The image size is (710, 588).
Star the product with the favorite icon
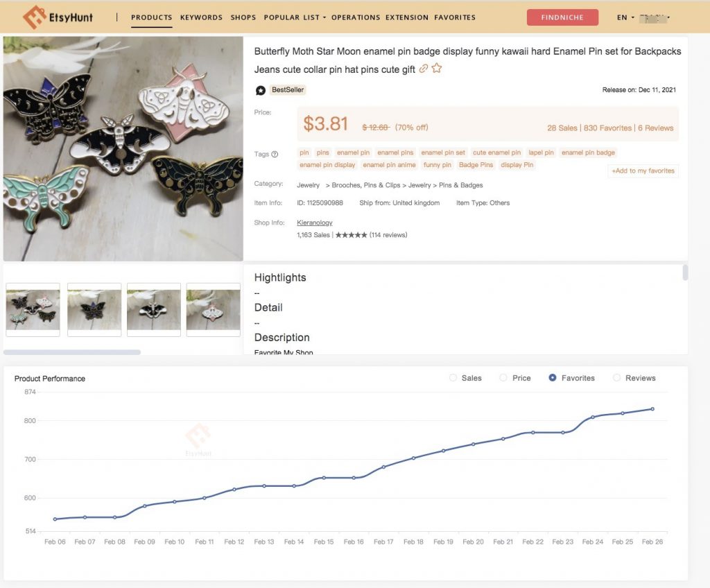(437, 69)
